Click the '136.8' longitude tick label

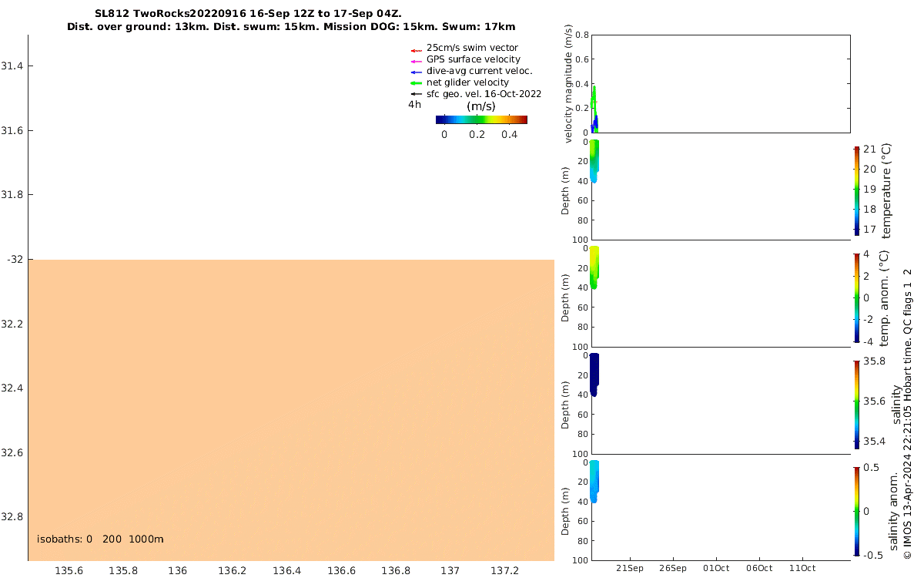point(395,570)
